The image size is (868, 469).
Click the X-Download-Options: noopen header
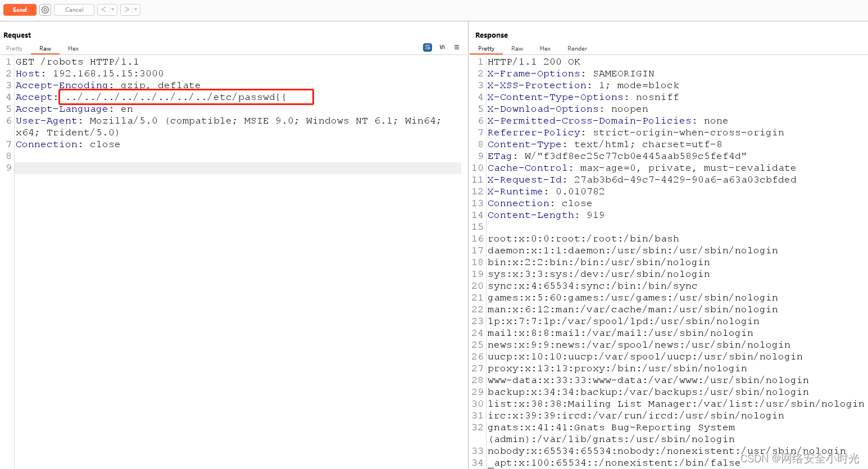[x=568, y=109]
